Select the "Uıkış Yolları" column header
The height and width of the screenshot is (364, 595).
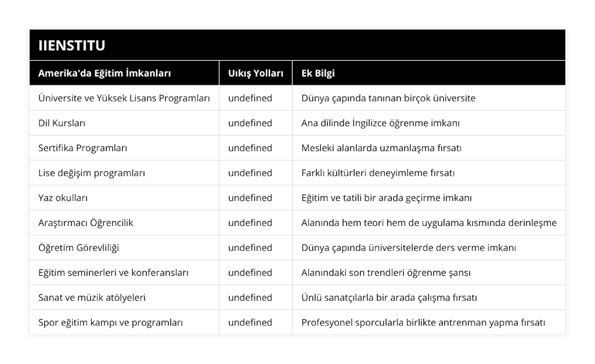256,73
